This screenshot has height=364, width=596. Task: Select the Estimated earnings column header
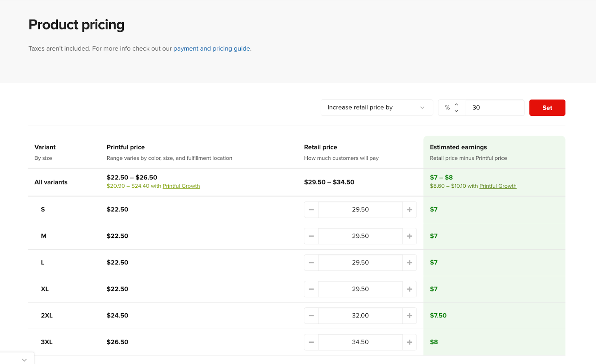click(458, 147)
